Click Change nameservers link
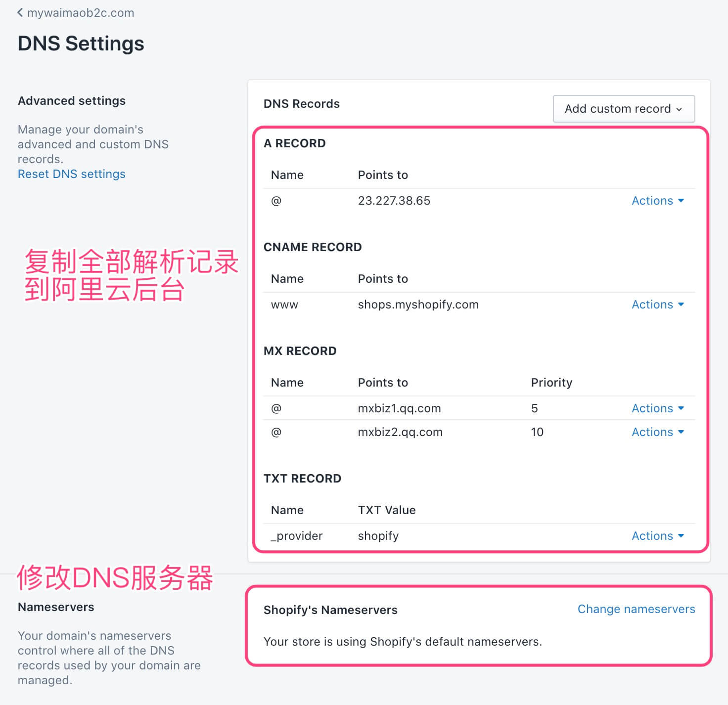The image size is (728, 705). [x=636, y=609]
